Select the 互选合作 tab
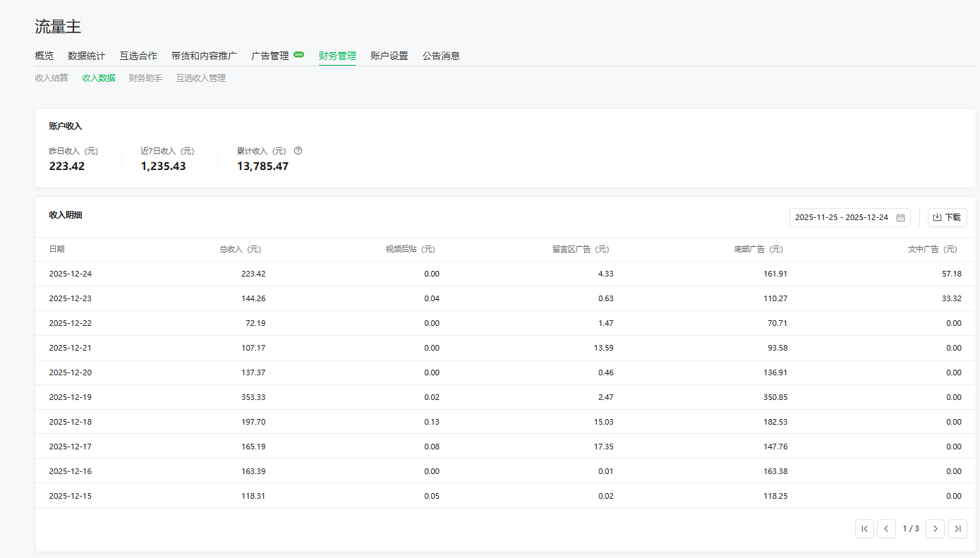 138,56
